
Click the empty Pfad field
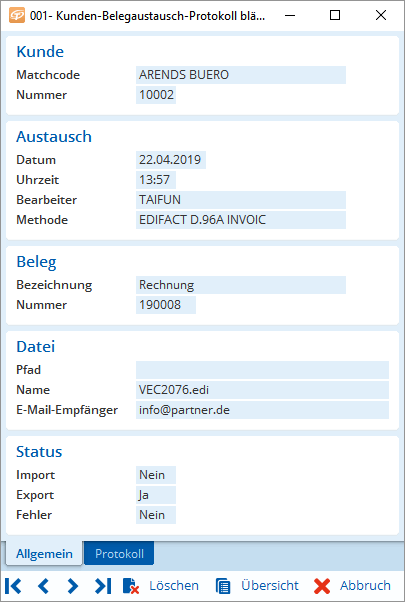[x=262, y=370]
